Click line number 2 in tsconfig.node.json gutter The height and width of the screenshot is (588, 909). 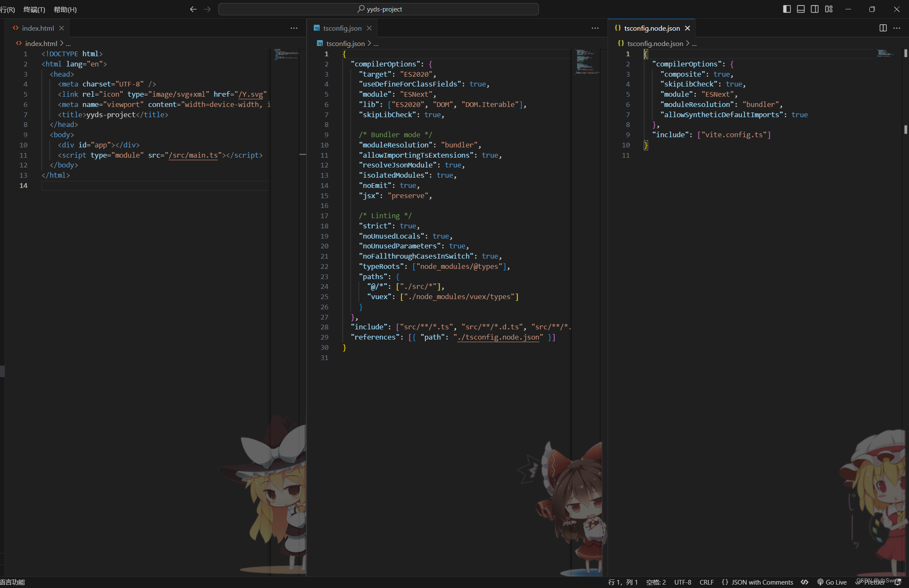[x=628, y=64]
